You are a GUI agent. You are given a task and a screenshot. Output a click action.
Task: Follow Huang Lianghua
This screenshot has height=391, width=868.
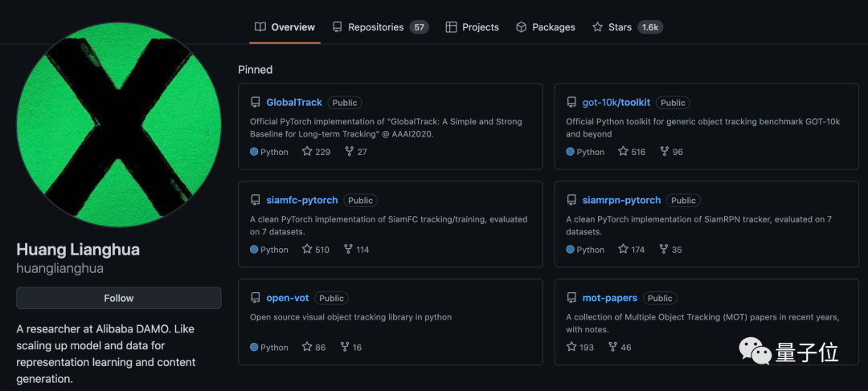[118, 298]
